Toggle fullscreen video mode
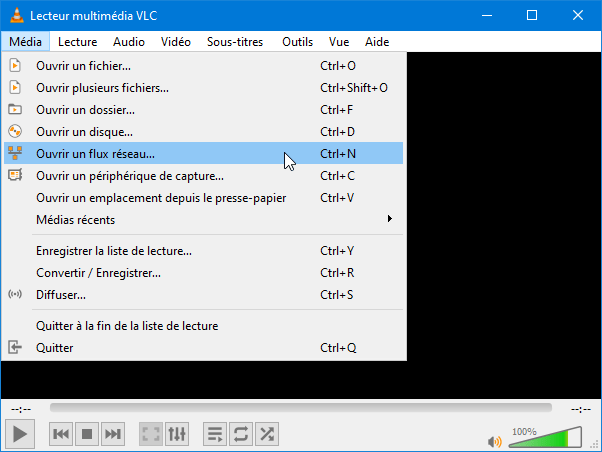602x452 pixels. tap(151, 434)
